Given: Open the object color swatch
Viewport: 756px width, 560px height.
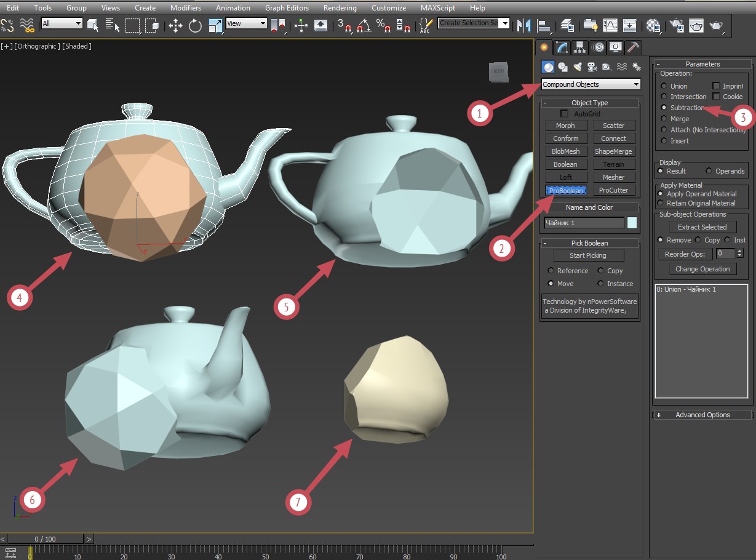Looking at the screenshot, I should point(632,223).
